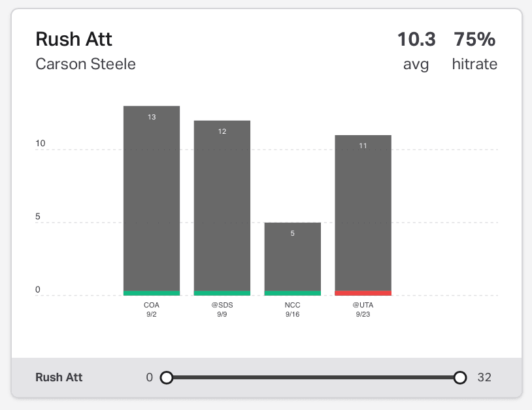Click the green indicator under COA bar
532x410 pixels.
(x=152, y=293)
